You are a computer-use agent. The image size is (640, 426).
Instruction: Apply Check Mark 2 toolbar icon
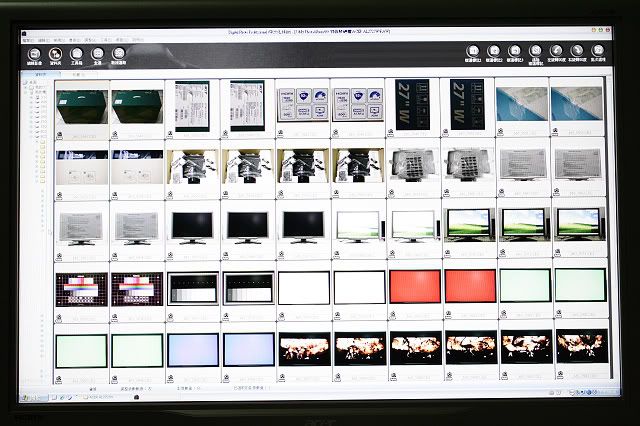coord(494,53)
